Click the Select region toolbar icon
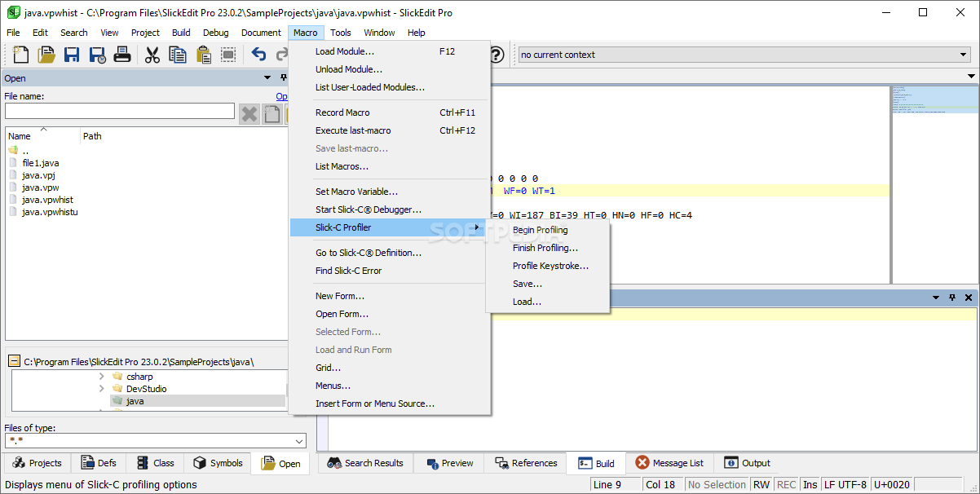 pyautogui.click(x=228, y=55)
